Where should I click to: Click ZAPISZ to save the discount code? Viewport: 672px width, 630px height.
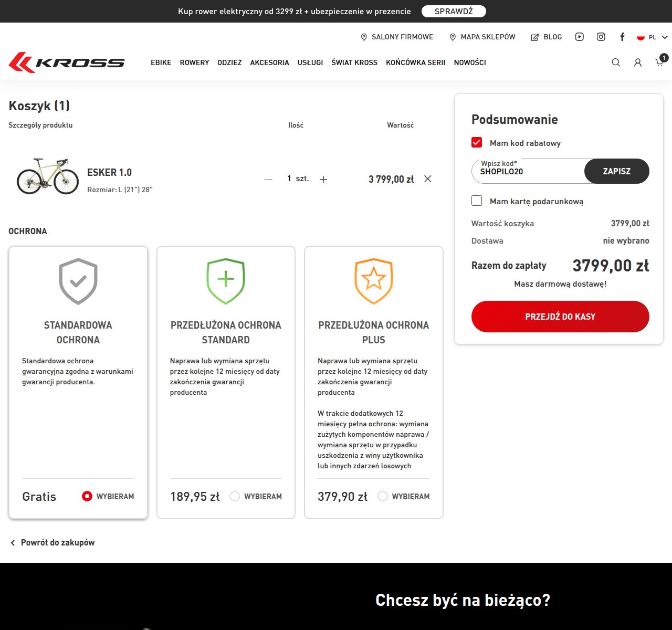coord(617,171)
